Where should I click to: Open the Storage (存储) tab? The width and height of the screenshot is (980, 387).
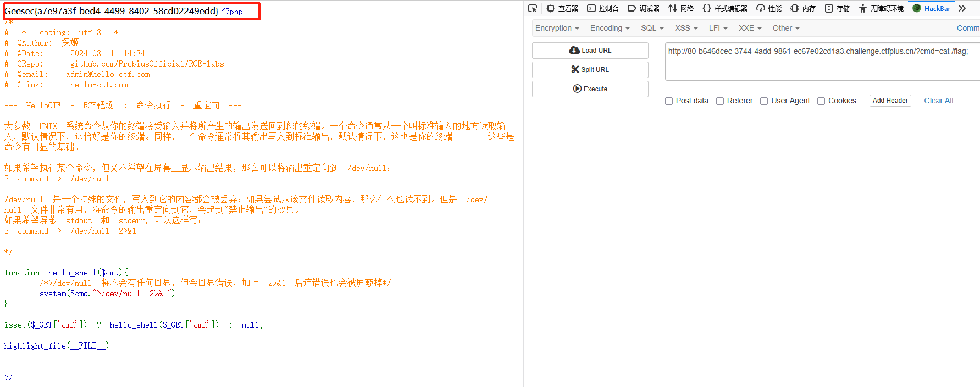[837, 8]
